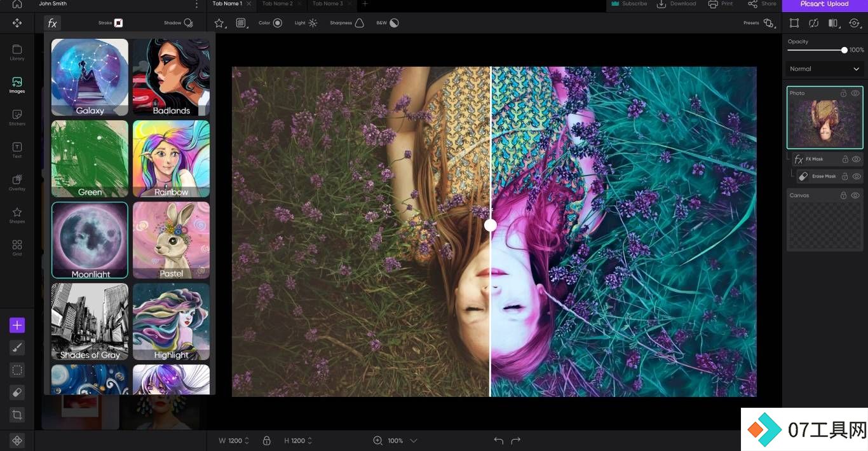Switch to Tab Name 2
Screen dimensions: 868x451
point(277,4)
